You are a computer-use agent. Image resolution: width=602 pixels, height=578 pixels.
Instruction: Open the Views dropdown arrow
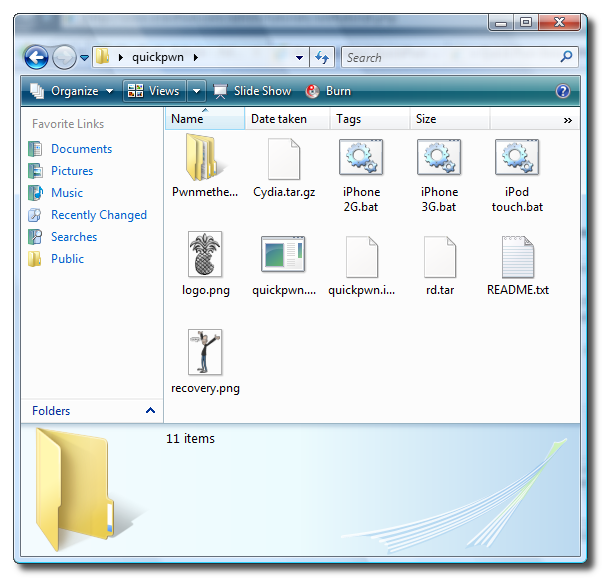click(x=196, y=91)
